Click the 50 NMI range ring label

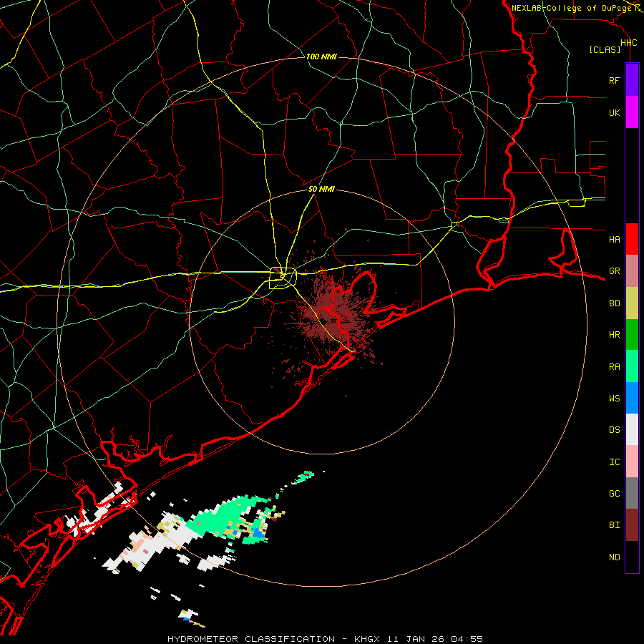[x=321, y=190]
